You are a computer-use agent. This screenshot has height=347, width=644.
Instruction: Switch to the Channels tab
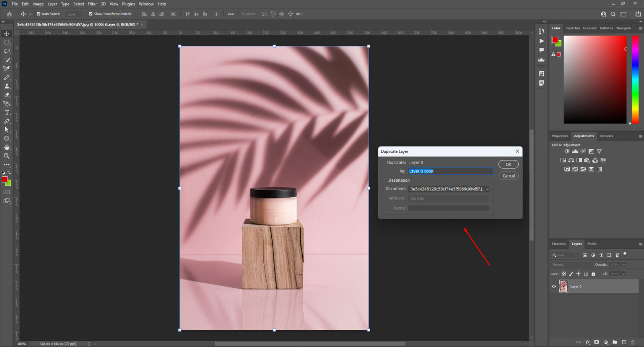pos(558,243)
